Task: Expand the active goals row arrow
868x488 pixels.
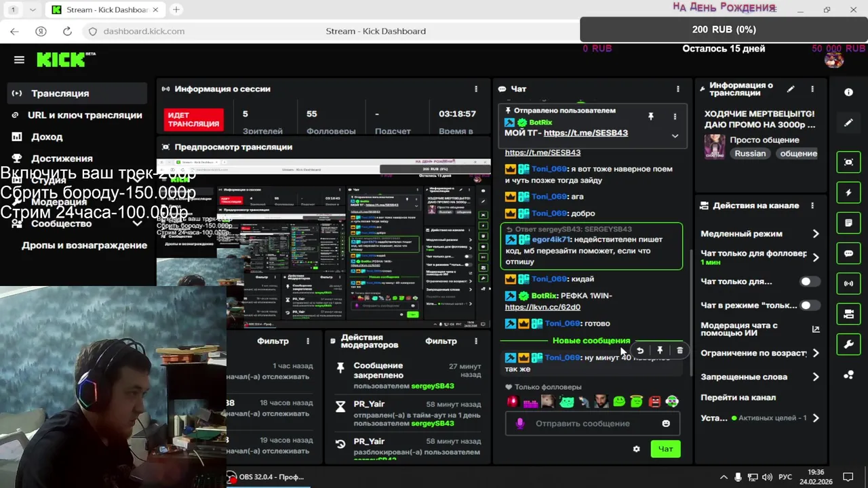Action: coord(816,418)
